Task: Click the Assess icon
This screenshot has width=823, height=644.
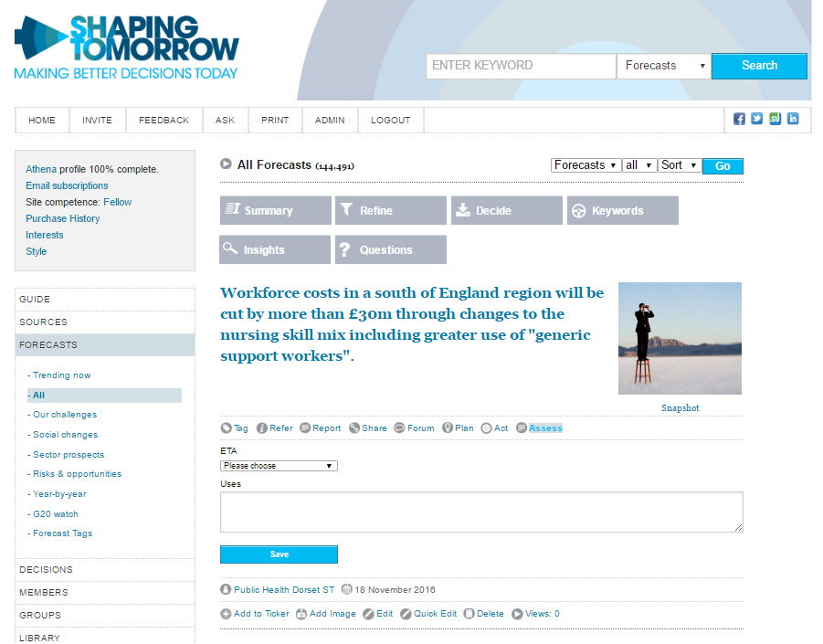Action: pyautogui.click(x=522, y=428)
